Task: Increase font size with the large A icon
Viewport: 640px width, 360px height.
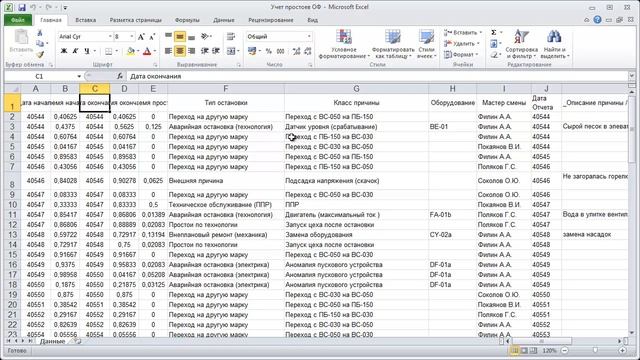Action: (141, 37)
